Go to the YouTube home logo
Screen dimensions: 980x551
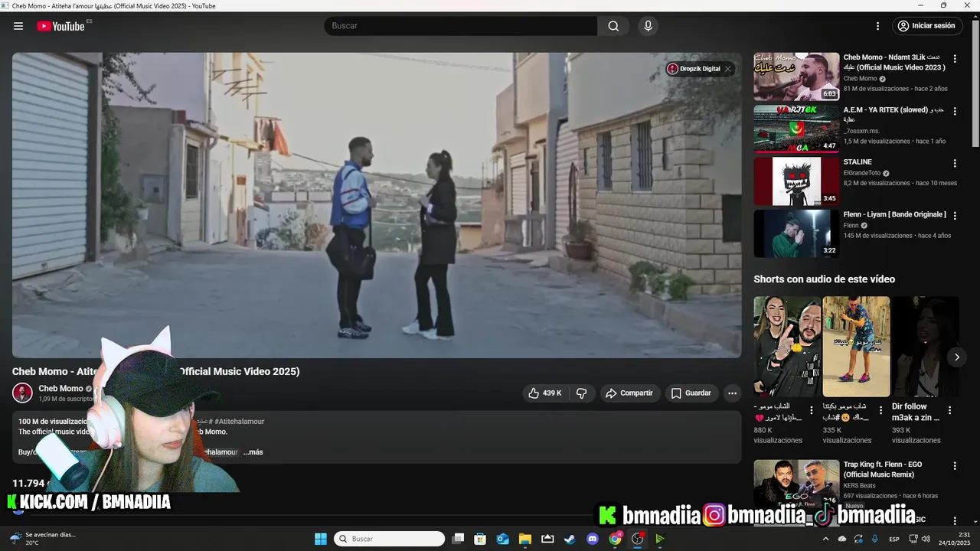[x=61, y=26]
